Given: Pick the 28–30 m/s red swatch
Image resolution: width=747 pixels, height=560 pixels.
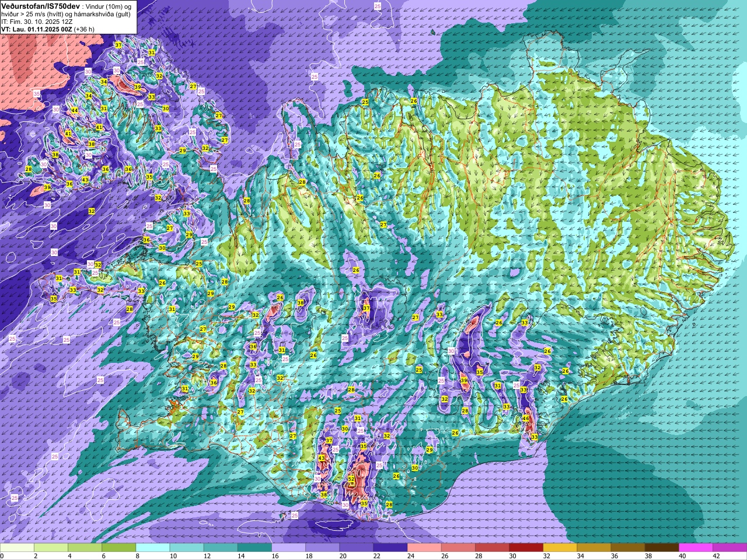Looking at the screenshot, I should coord(492,548).
